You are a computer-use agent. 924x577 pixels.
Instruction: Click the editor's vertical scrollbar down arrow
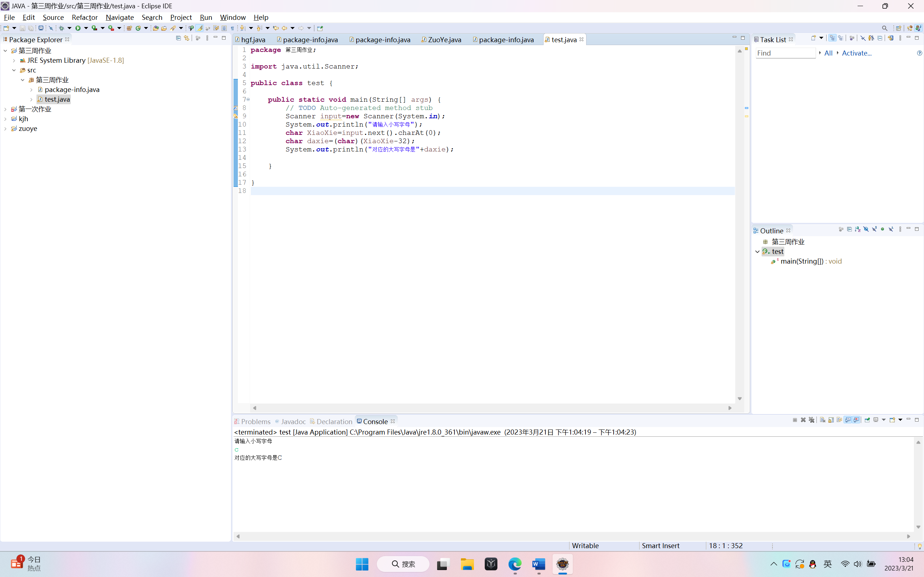pyautogui.click(x=740, y=398)
